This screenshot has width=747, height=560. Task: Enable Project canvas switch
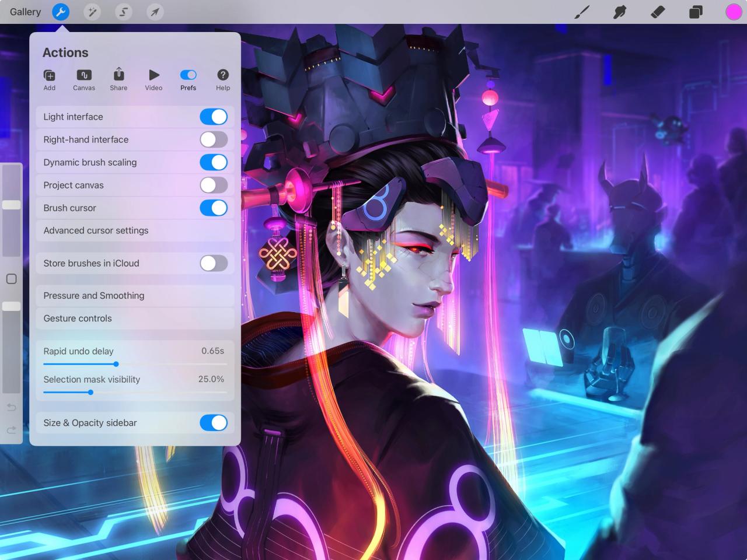tap(214, 185)
